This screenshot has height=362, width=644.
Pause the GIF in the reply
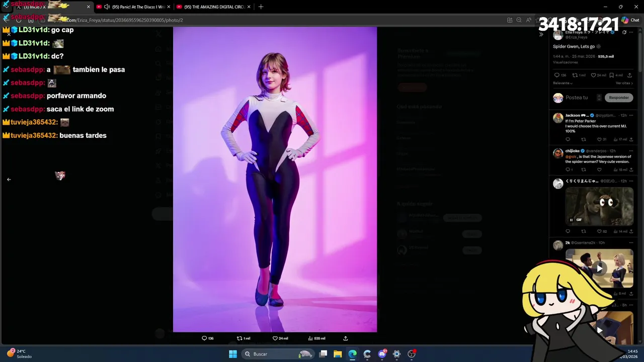click(571, 220)
